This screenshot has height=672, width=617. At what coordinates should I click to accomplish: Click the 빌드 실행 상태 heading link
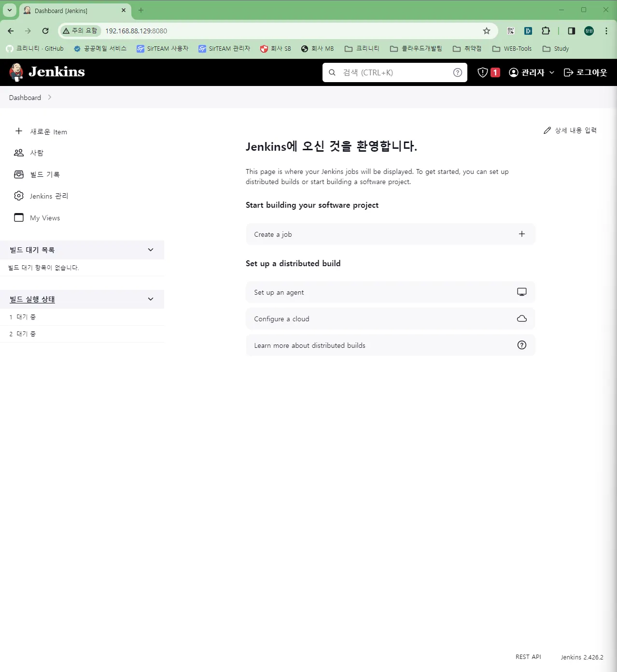pyautogui.click(x=32, y=300)
